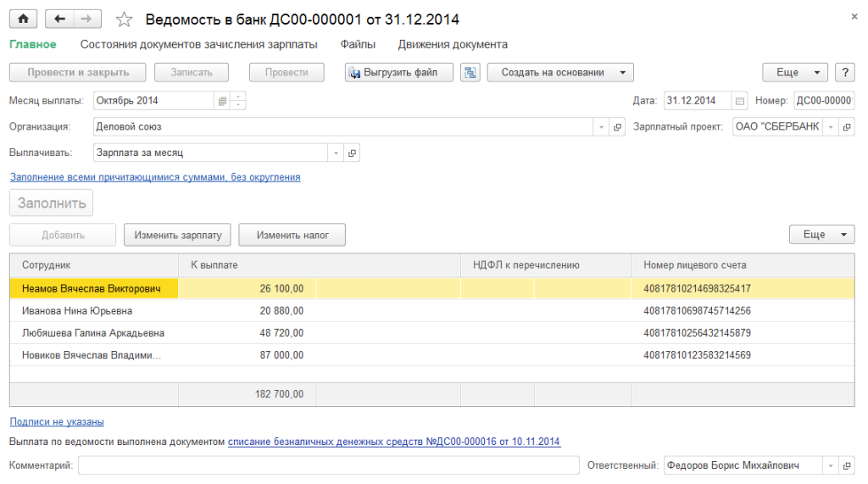This screenshot has height=484, width=868.
Task: Open the Подписи не указаны link
Action: click(57, 421)
